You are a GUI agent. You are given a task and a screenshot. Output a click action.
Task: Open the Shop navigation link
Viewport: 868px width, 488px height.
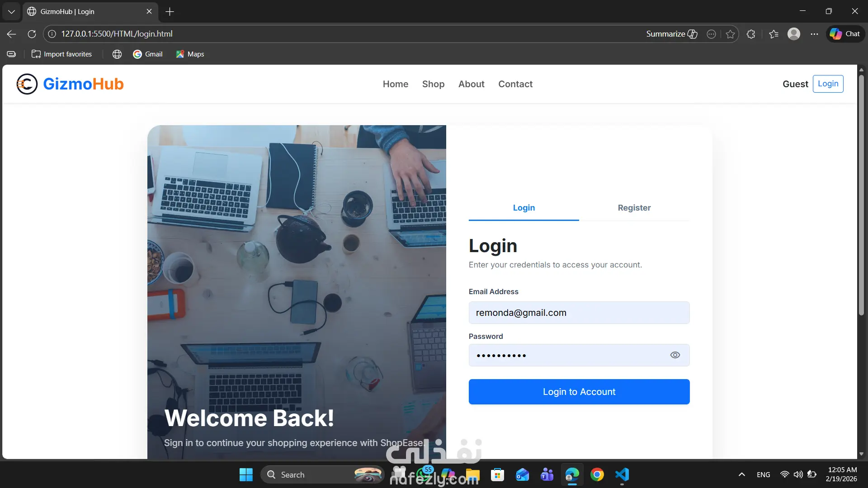pyautogui.click(x=433, y=84)
